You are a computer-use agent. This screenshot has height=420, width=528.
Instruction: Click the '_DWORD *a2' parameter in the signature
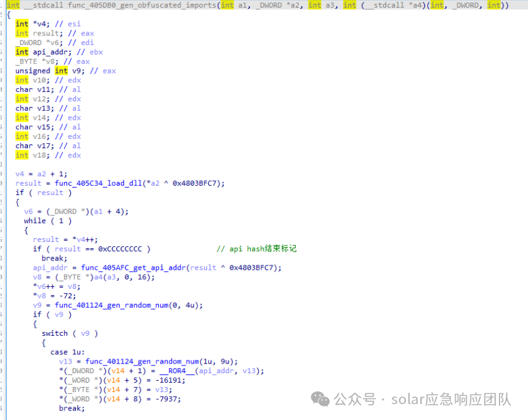(278, 5)
